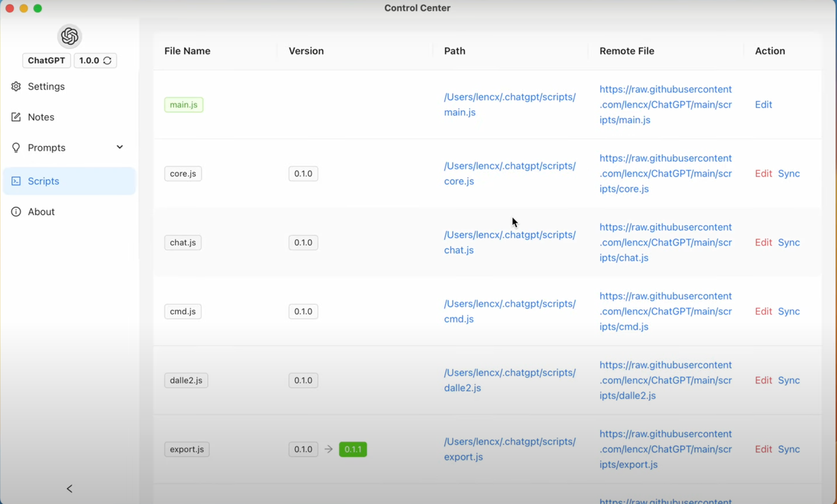Click the Scripts terminal icon

(x=16, y=181)
